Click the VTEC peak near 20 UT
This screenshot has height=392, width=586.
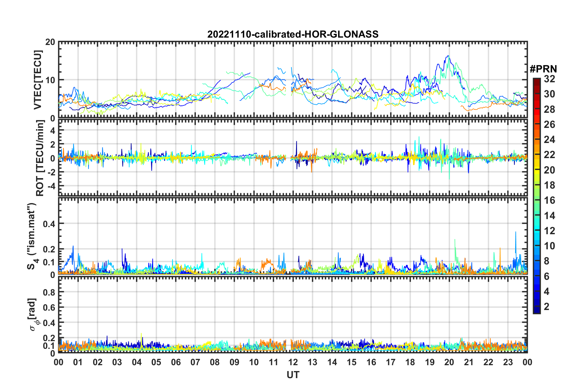(448, 57)
